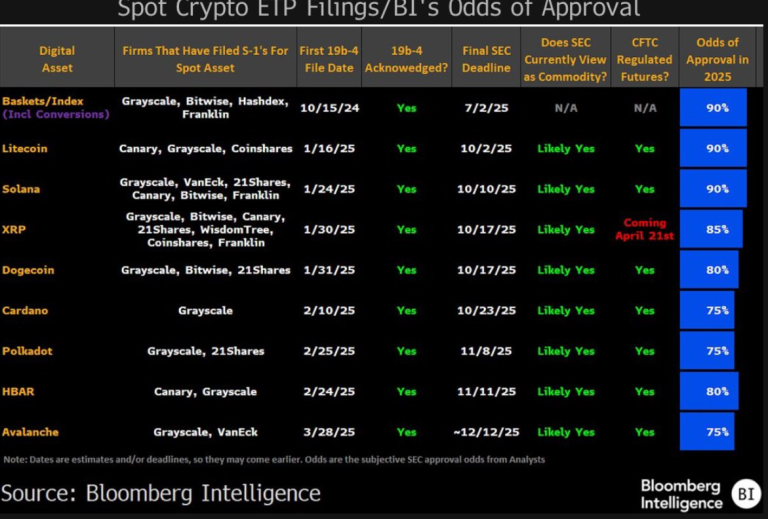This screenshot has height=519, width=768.
Task: Click the note about dates being estimates
Action: tap(274, 460)
